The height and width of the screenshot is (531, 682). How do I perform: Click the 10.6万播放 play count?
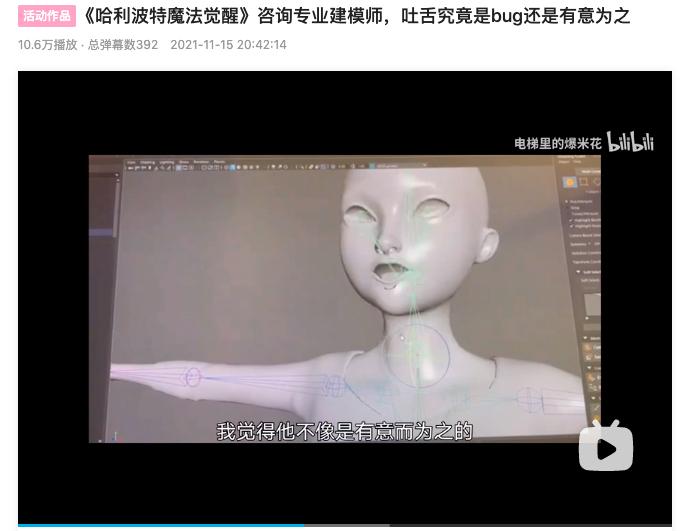(47, 45)
